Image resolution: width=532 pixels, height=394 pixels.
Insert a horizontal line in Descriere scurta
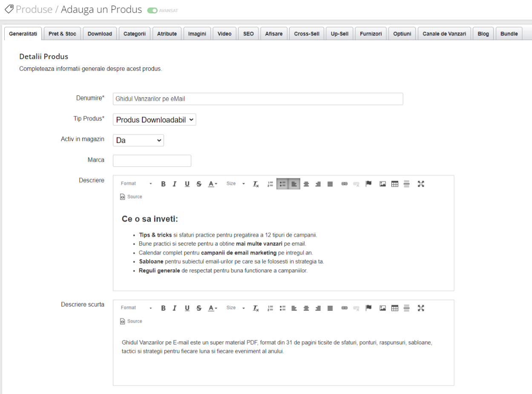click(406, 308)
